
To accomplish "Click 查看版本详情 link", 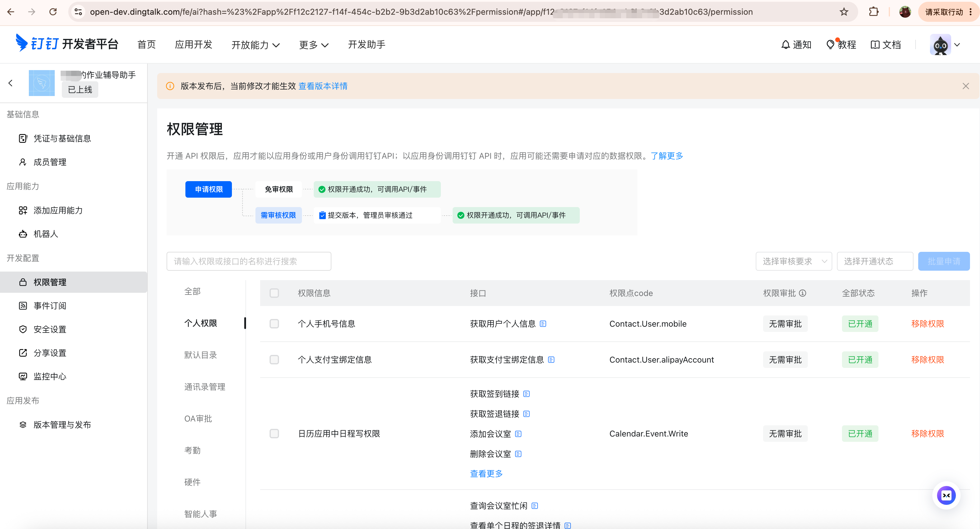I will (x=323, y=86).
